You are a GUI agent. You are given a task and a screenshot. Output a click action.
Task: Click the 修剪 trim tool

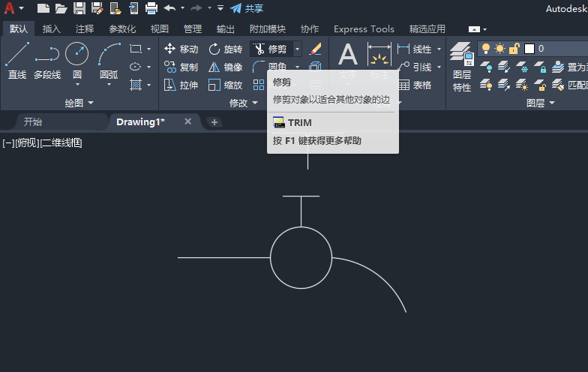pos(271,49)
